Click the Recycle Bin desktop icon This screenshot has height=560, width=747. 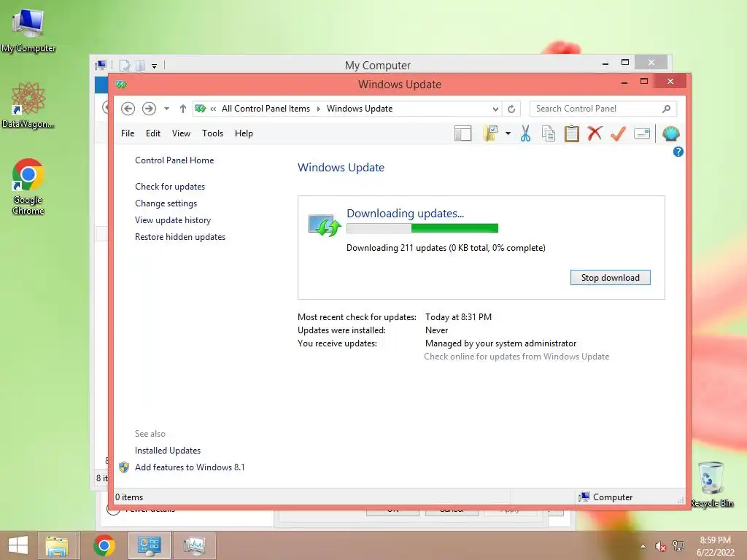[711, 484]
